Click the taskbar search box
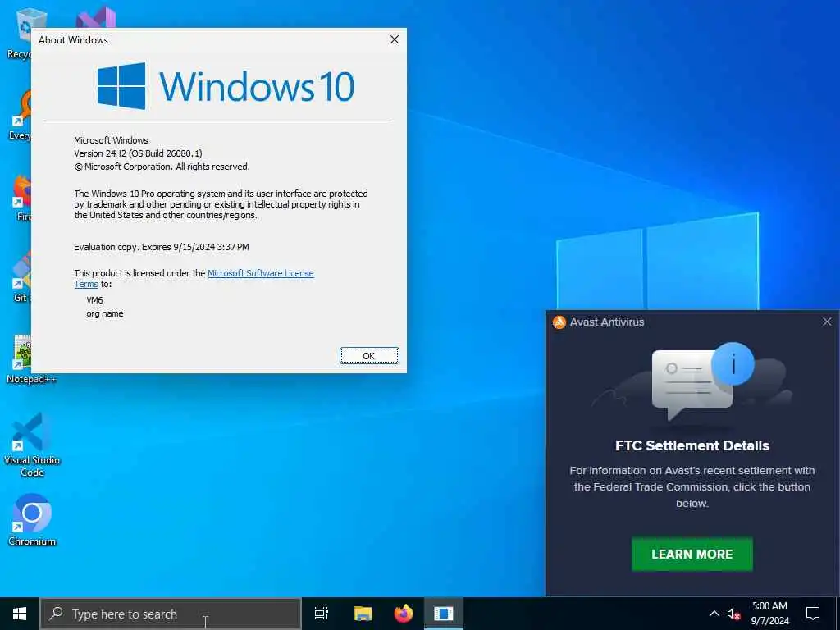Image resolution: width=840 pixels, height=630 pixels. click(171, 614)
